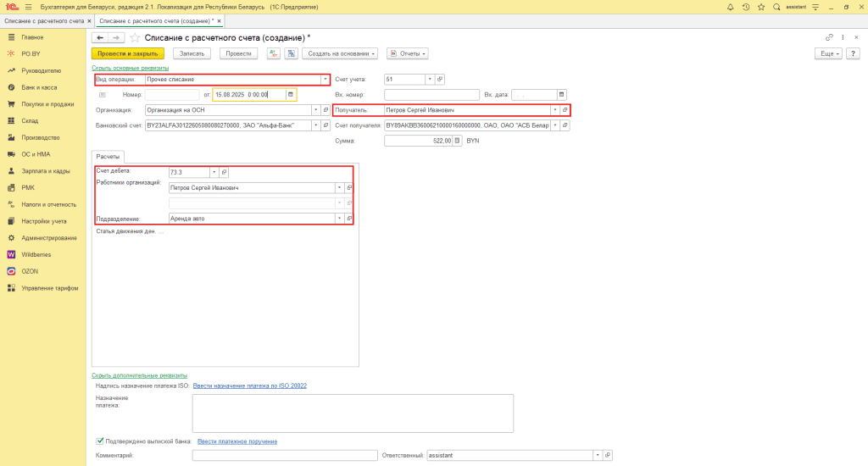Open calendar picker next to document date
This screenshot has width=868, height=466.
click(x=291, y=95)
